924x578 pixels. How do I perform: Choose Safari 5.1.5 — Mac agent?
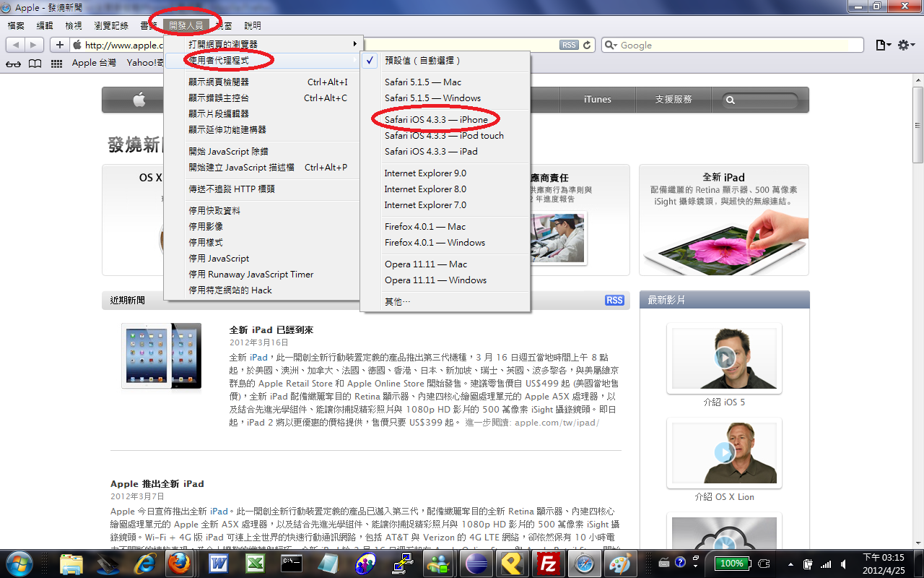click(445, 82)
